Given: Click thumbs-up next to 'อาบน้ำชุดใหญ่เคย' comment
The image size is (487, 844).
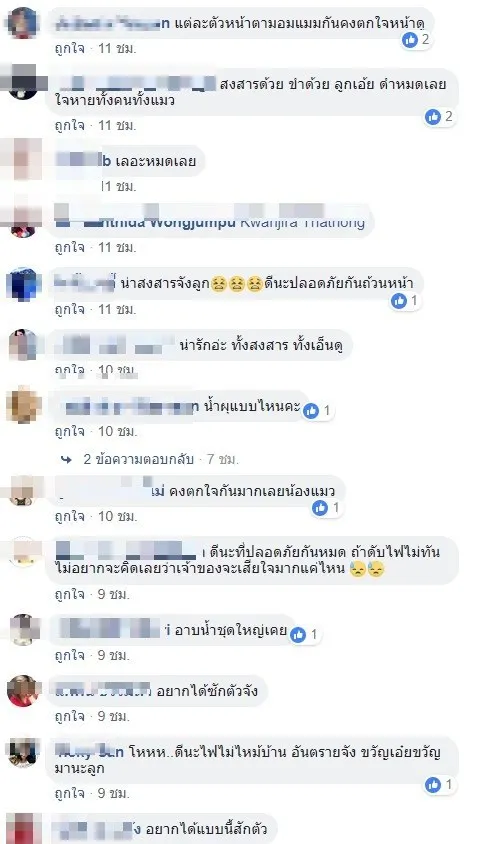Looking at the screenshot, I should (298, 635).
